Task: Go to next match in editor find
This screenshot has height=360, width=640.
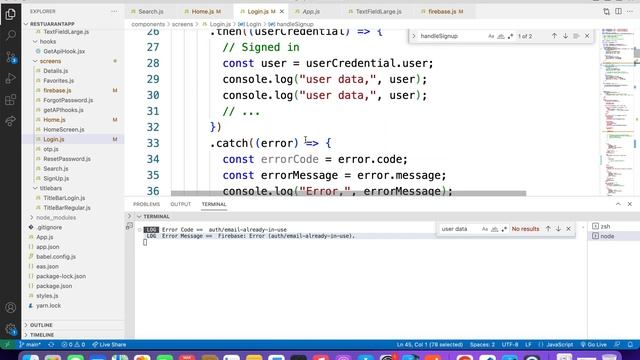Action: [565, 36]
